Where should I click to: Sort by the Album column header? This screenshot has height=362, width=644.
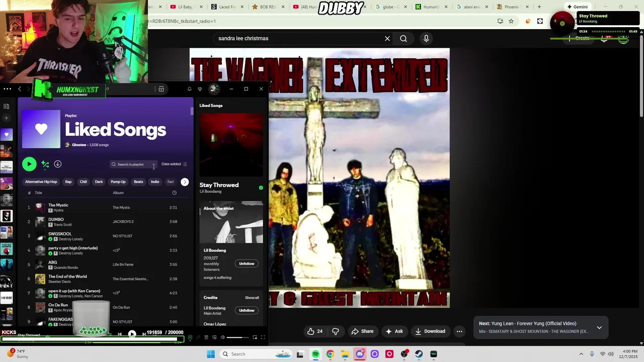[x=118, y=193]
